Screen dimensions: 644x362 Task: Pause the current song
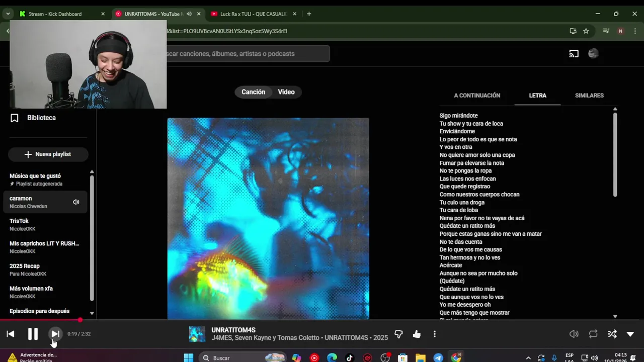[x=33, y=334]
